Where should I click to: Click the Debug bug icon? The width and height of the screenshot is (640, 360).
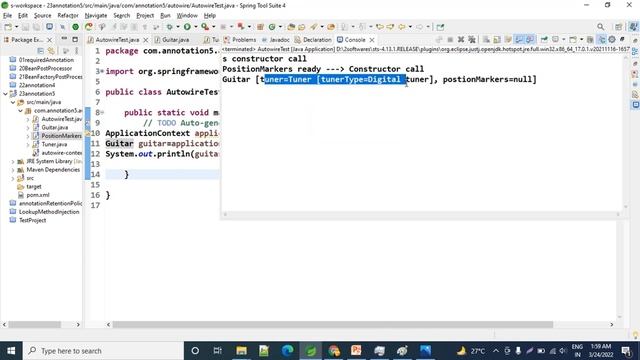169,27
